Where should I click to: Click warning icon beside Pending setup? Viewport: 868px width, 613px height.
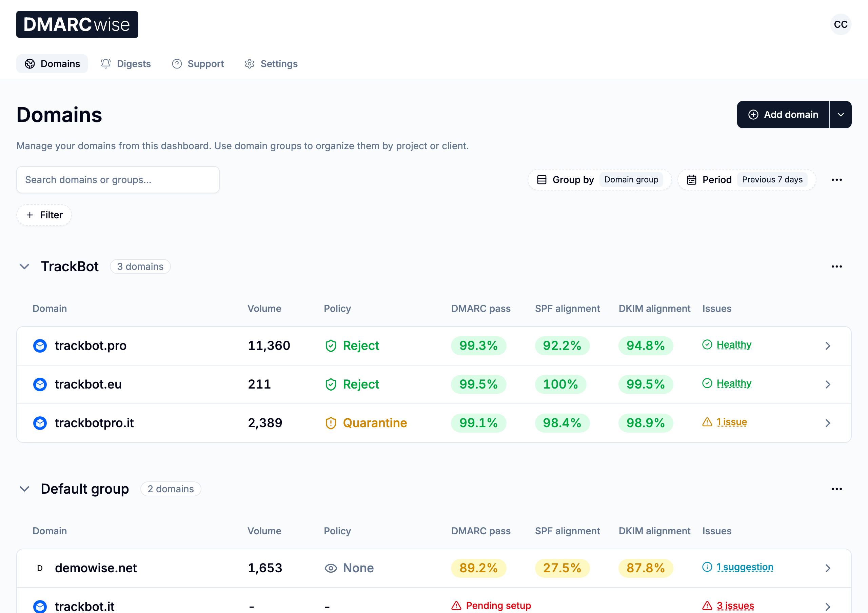(x=457, y=606)
